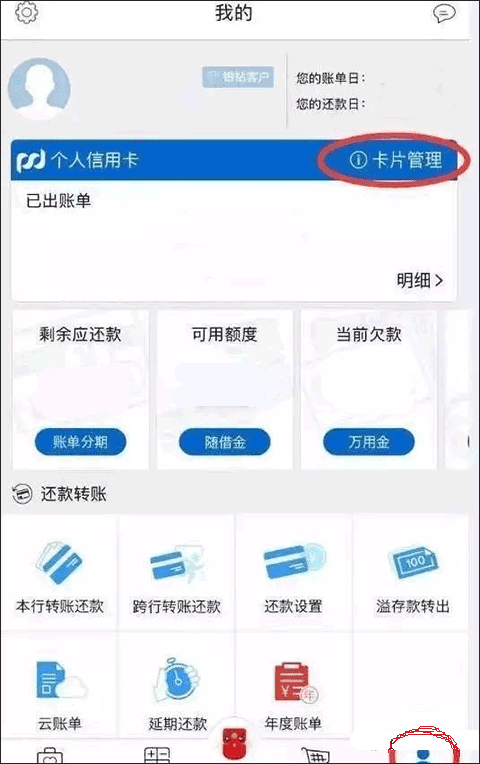The height and width of the screenshot is (764, 480).
Task: Tap the 随借金 button
Action: click(x=225, y=442)
